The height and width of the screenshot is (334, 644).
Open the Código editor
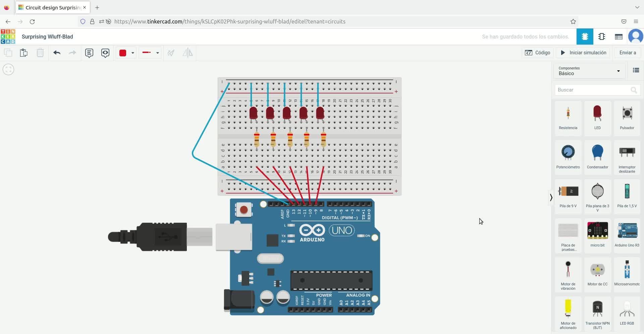pyautogui.click(x=537, y=53)
